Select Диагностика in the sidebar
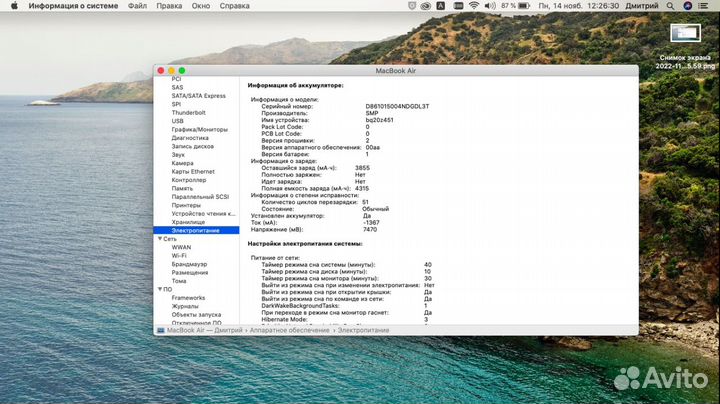The width and height of the screenshot is (720, 404). pos(190,138)
